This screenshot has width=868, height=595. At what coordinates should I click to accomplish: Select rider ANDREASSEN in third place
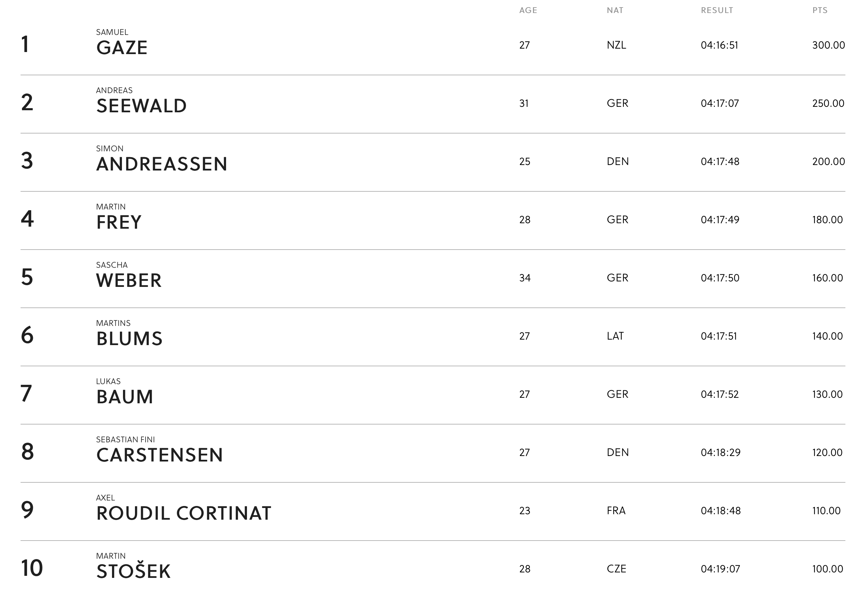click(162, 164)
